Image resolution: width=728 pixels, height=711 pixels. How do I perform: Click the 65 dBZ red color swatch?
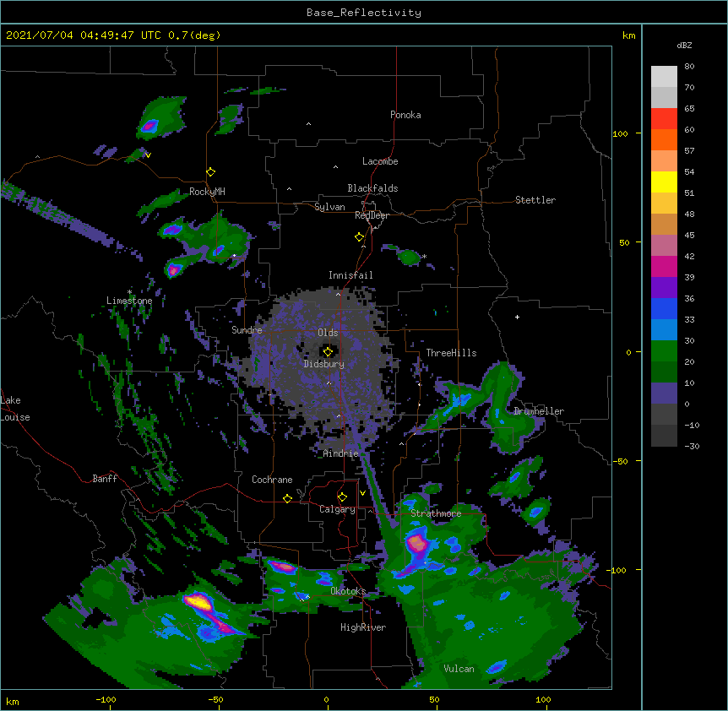(664, 119)
